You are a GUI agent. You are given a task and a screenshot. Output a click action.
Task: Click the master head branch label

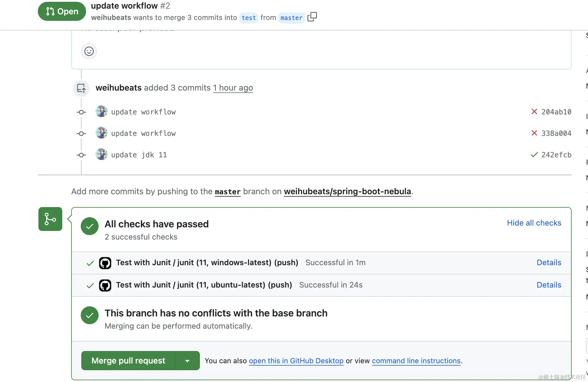[x=291, y=18]
